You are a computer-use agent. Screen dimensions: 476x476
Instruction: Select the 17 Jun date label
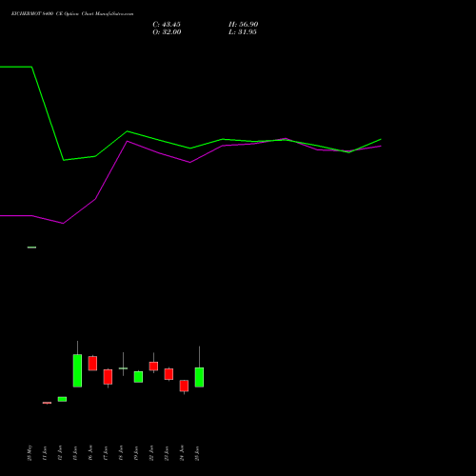click(107, 453)
